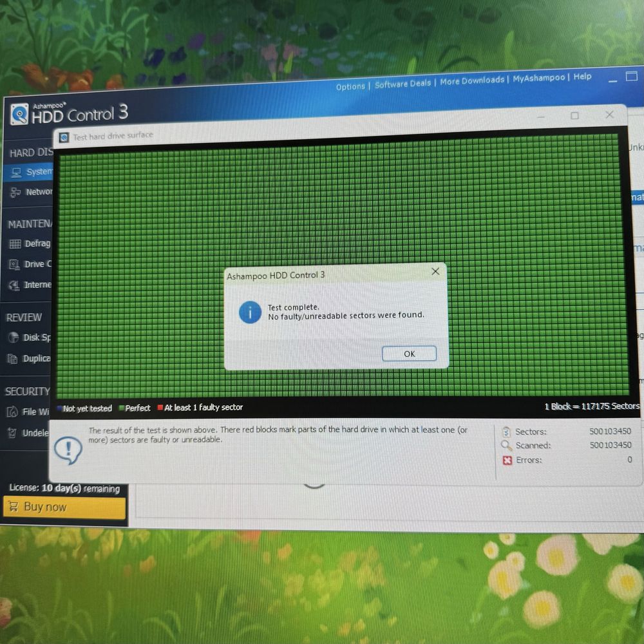Click the Undeleter icon

point(12,433)
